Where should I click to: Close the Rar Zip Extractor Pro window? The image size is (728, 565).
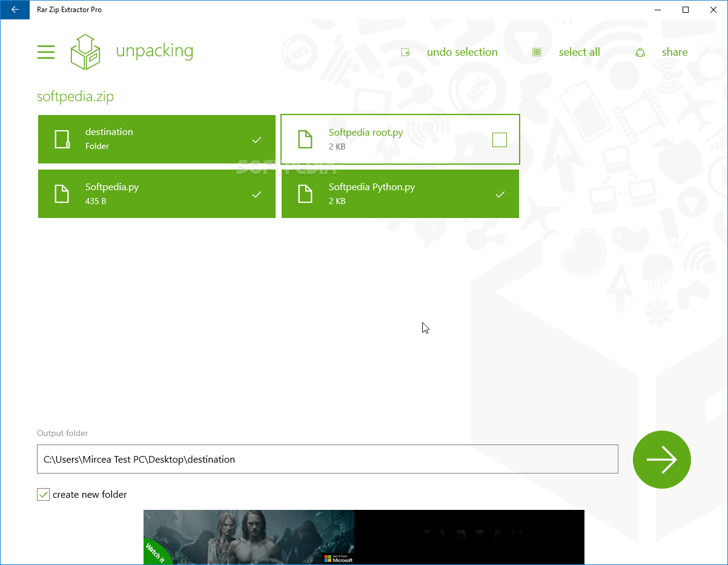(713, 10)
